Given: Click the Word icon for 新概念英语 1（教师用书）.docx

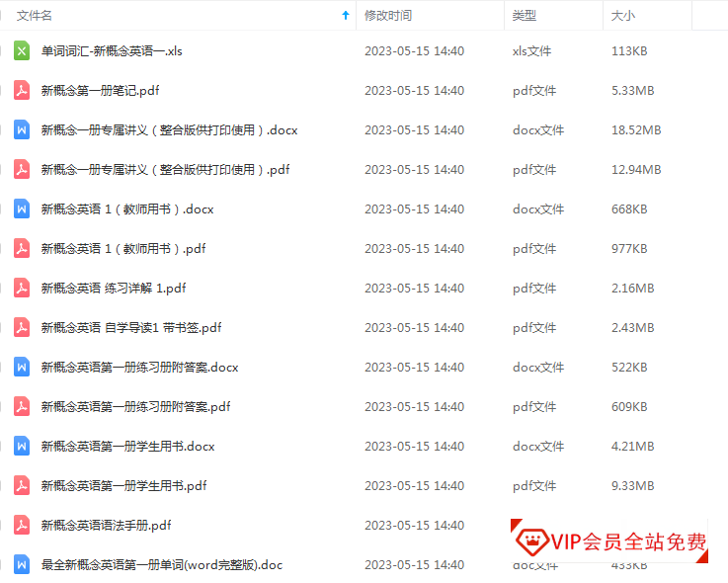Looking at the screenshot, I should [x=22, y=209].
